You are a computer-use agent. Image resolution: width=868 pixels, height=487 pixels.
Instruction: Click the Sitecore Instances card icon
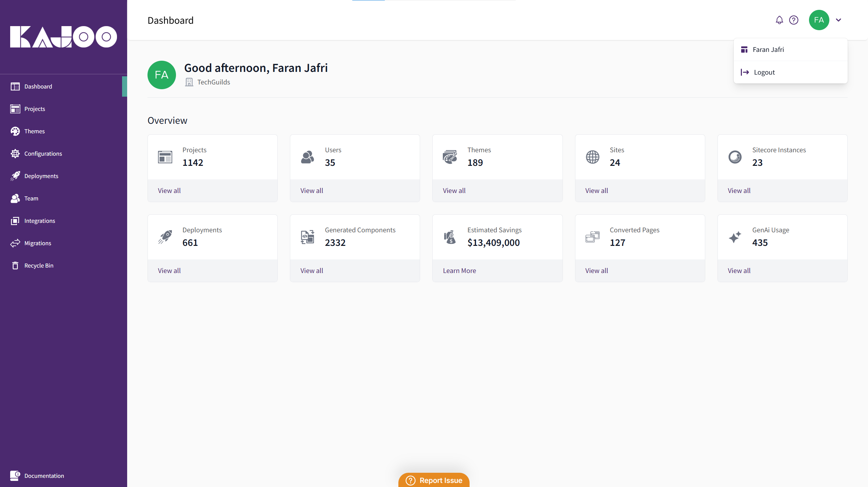point(735,157)
